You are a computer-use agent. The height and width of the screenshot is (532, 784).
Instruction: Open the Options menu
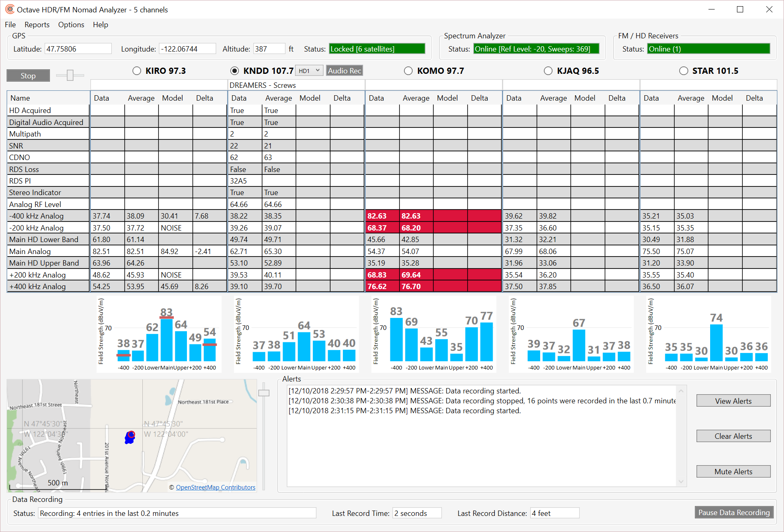pyautogui.click(x=71, y=25)
